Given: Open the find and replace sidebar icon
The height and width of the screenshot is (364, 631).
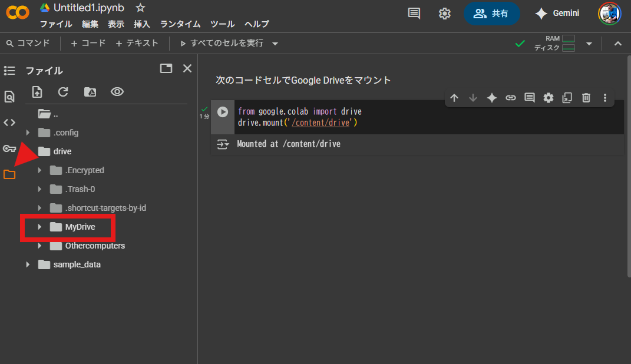Looking at the screenshot, I should pos(9,97).
